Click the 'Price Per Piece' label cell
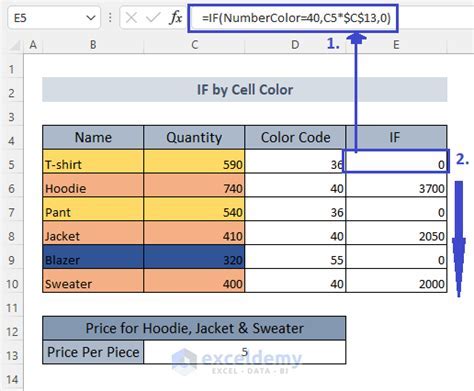The image size is (474, 391). (x=93, y=352)
